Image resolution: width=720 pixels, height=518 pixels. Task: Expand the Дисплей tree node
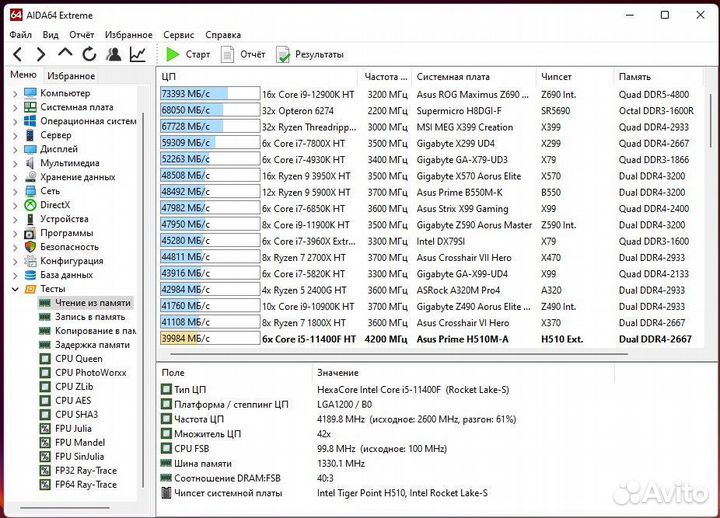click(x=15, y=149)
